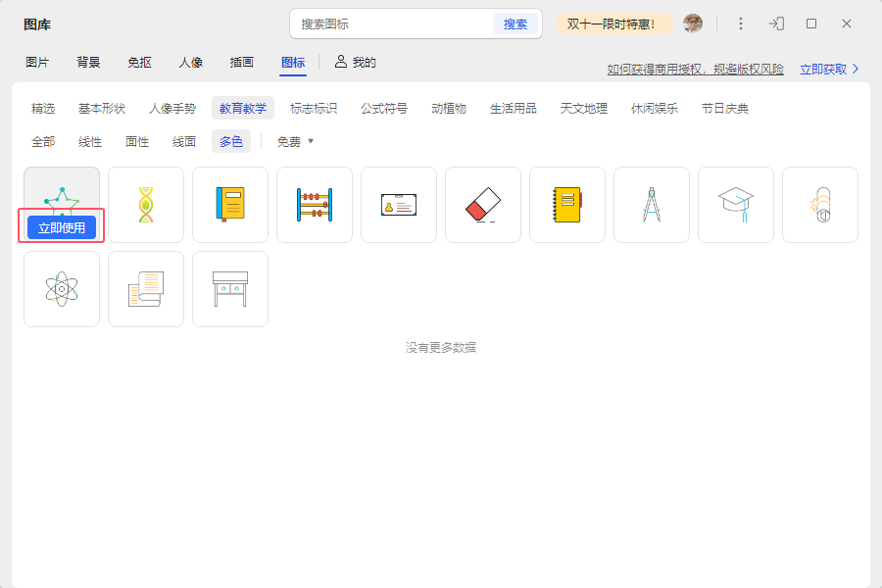Screen dimensions: 882x588
Task: Switch to the 插画 tab
Action: 242,63
